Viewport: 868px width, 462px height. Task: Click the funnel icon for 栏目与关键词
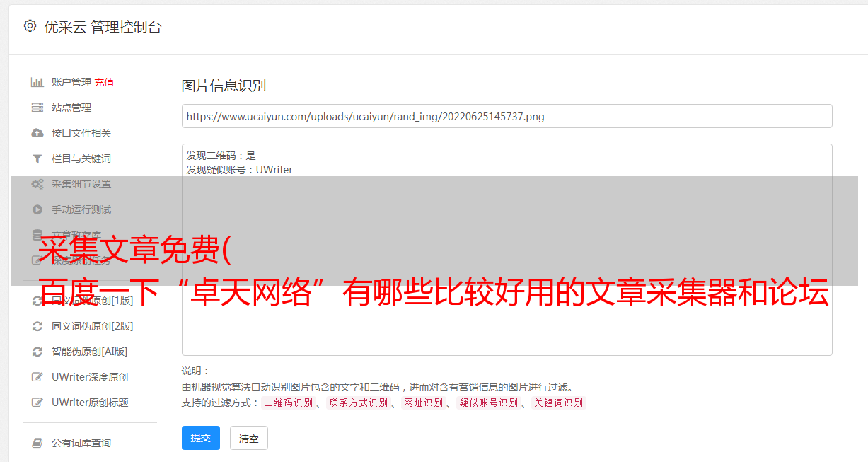(37, 158)
